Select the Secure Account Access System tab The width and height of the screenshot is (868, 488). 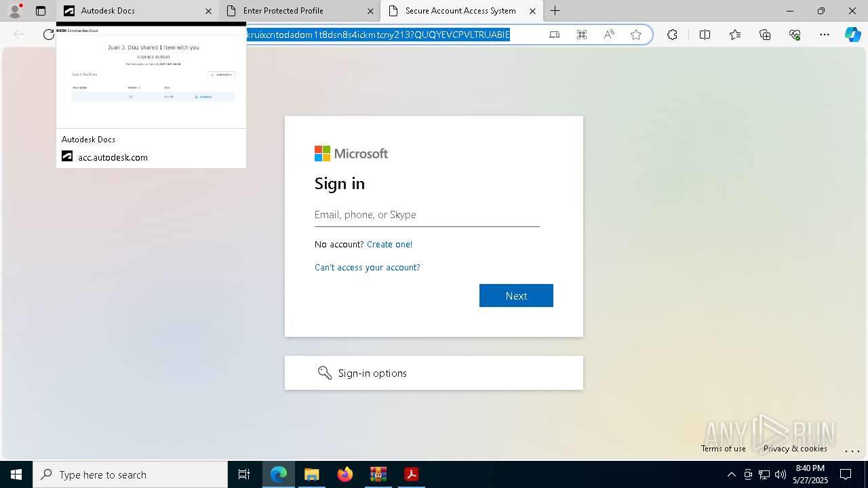point(461,11)
